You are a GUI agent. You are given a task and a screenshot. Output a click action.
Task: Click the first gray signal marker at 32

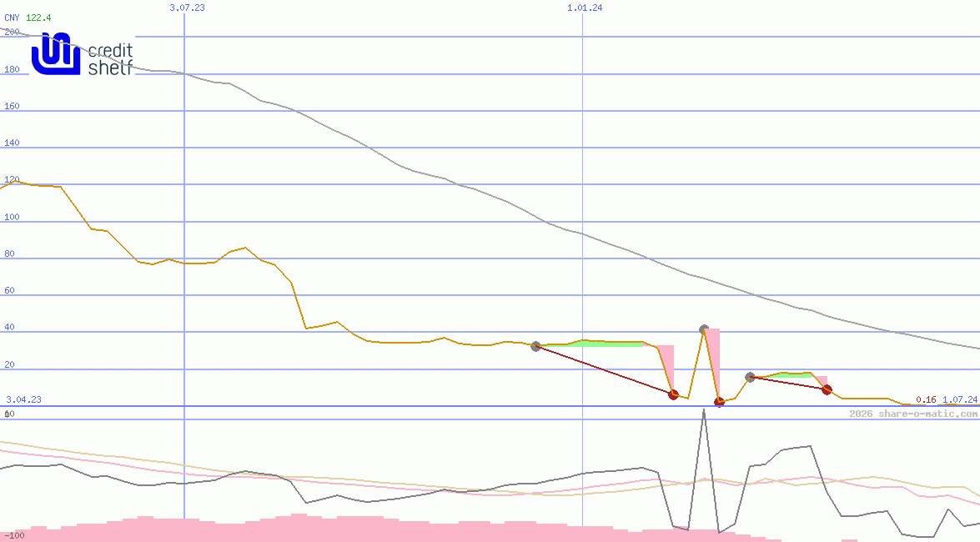535,346
